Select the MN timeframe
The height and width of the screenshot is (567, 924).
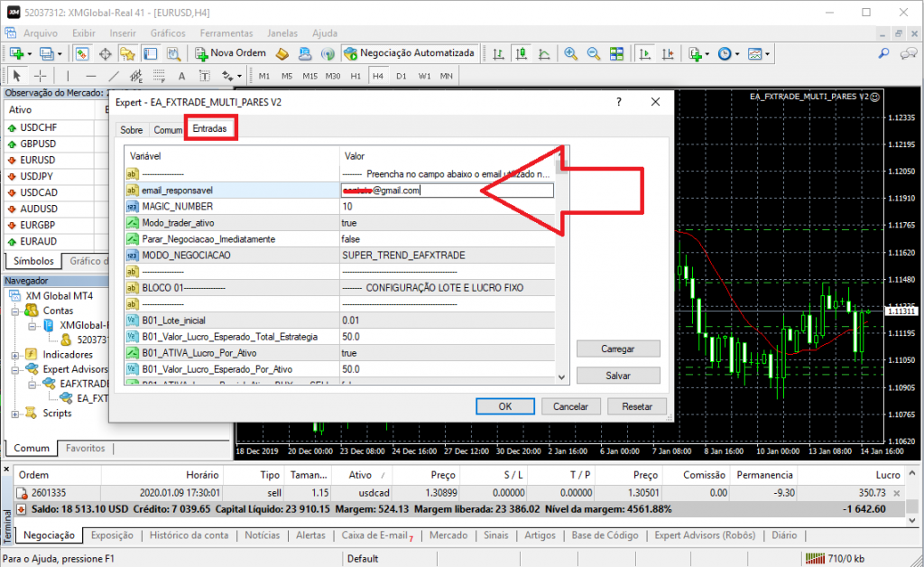(x=447, y=76)
